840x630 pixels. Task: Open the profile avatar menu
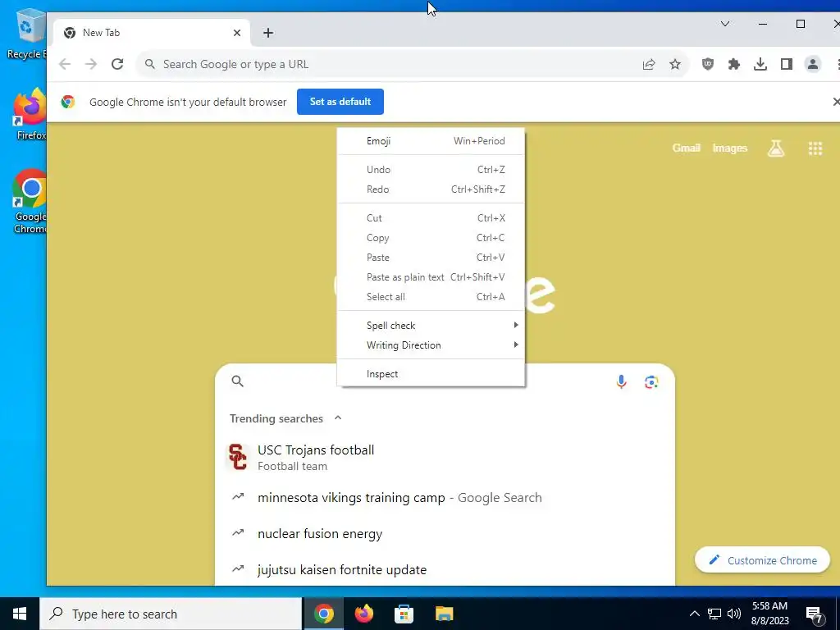point(813,64)
